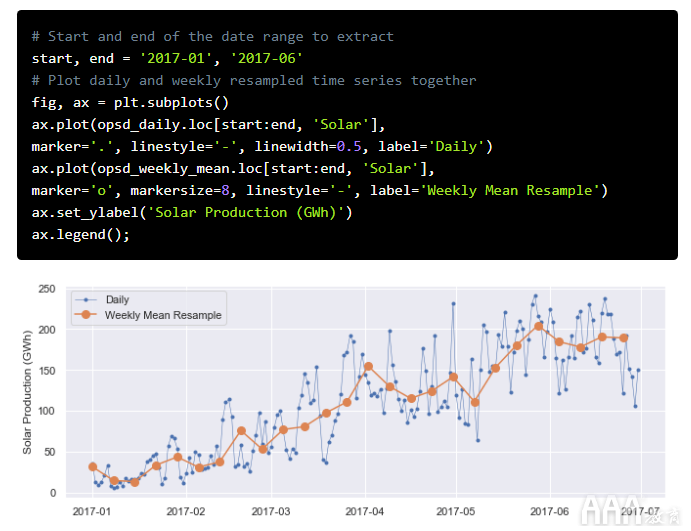Click the line 'ax.legend();'

[81, 235]
